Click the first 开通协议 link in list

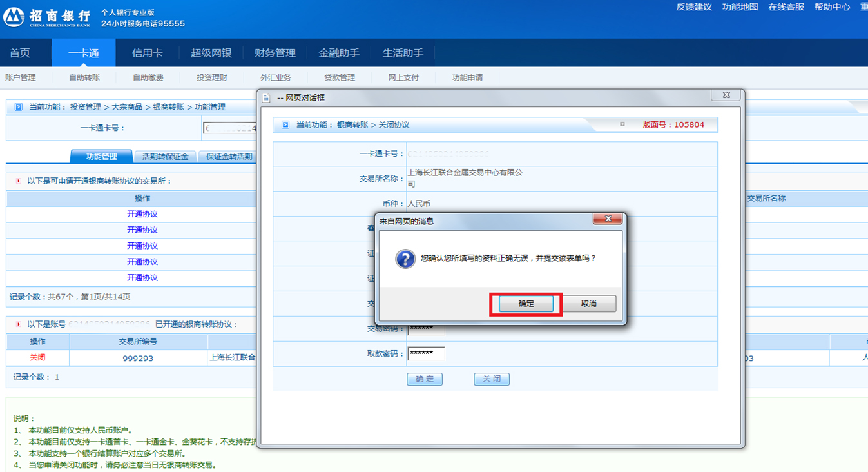[x=142, y=214]
